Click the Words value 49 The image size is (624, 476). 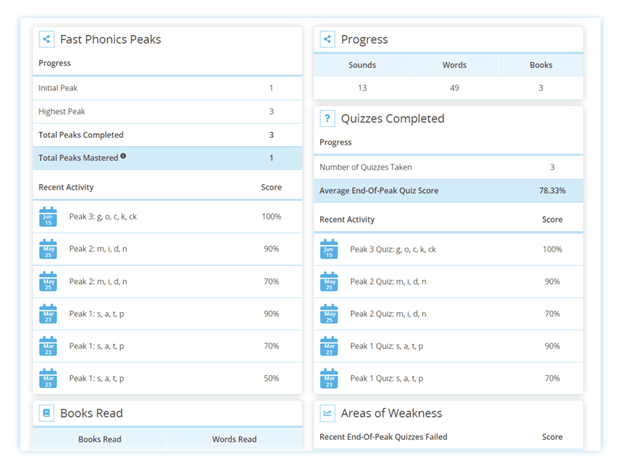click(x=454, y=88)
